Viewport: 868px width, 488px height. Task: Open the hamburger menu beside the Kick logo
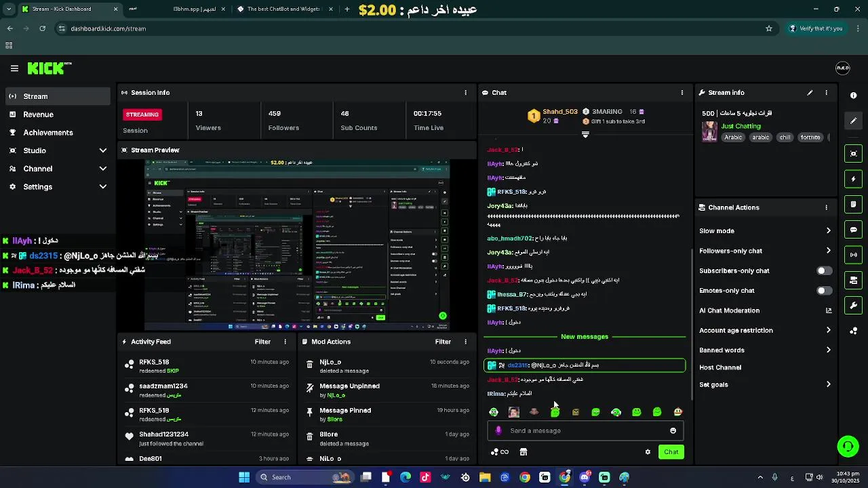click(x=14, y=68)
